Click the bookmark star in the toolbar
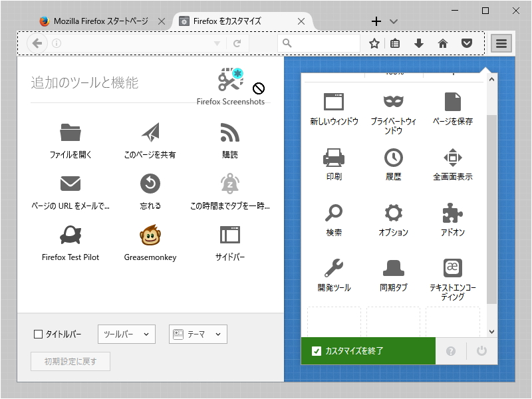This screenshot has height=399, width=532. [x=374, y=43]
